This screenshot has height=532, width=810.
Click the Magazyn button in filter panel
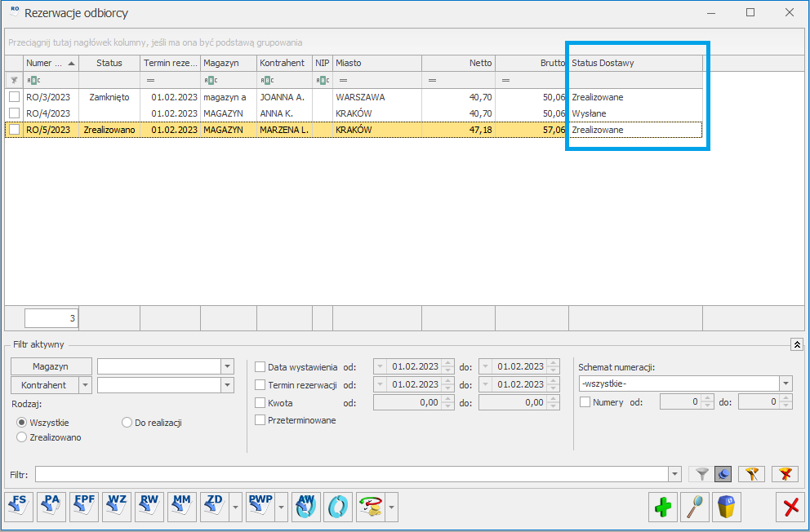pos(51,366)
